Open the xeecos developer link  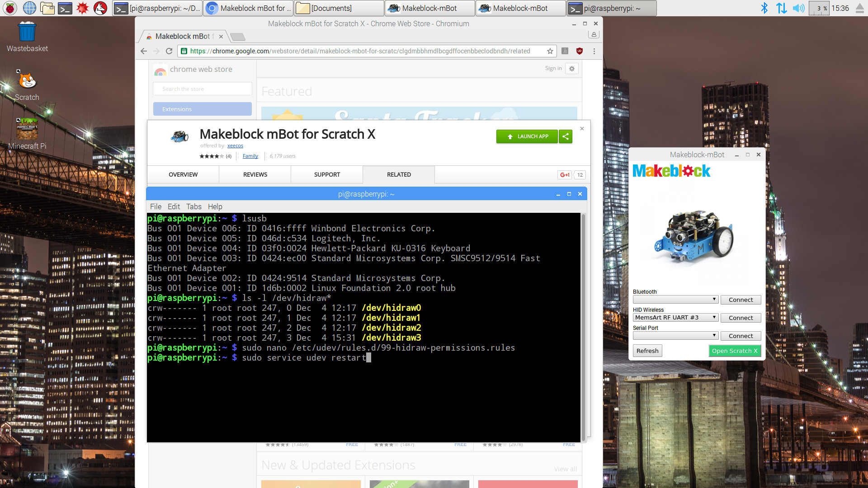coord(235,145)
